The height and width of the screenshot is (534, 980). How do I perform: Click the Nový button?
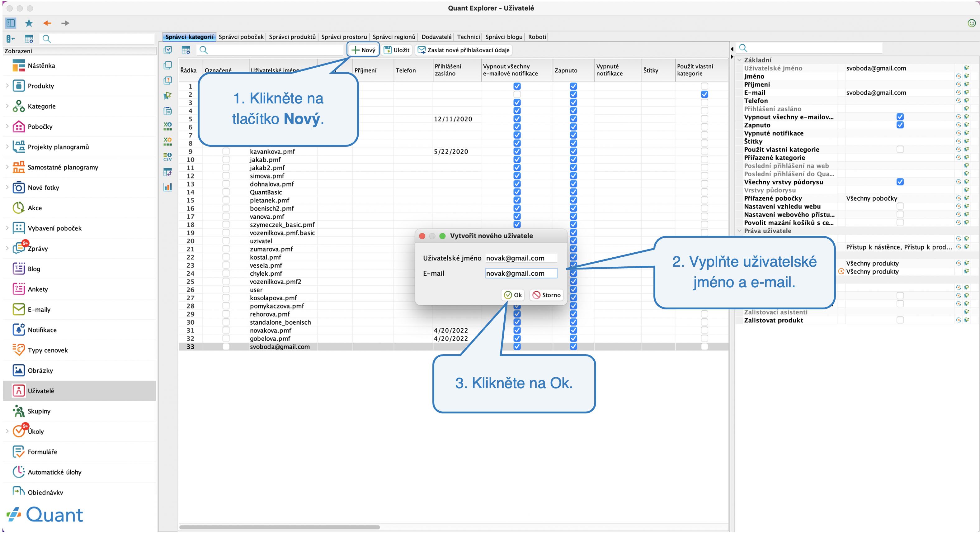[x=363, y=50]
